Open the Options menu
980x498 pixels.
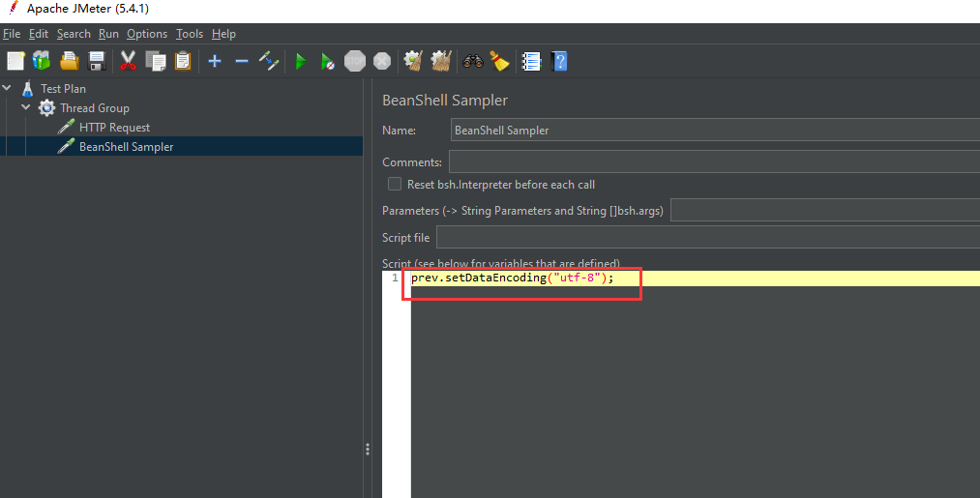147,34
